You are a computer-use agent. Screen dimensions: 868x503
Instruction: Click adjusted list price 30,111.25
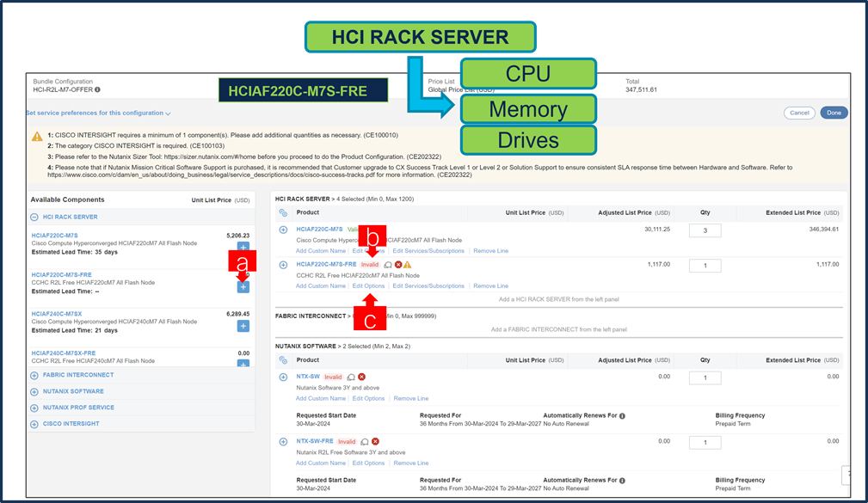[x=657, y=229]
